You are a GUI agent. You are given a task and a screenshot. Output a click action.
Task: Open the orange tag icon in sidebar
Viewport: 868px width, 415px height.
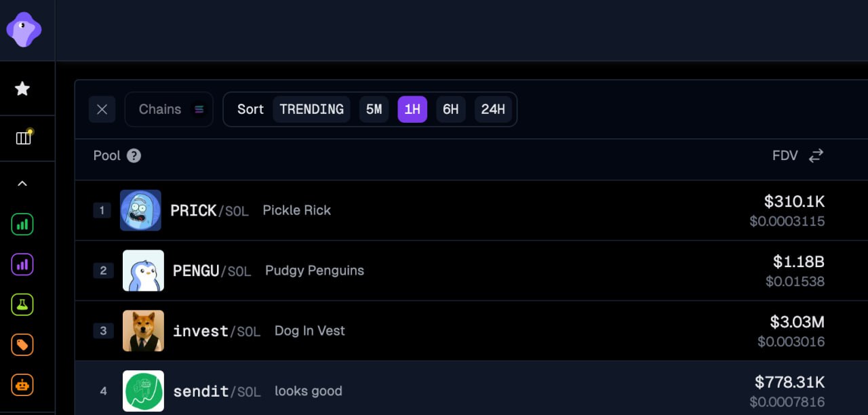(x=22, y=344)
